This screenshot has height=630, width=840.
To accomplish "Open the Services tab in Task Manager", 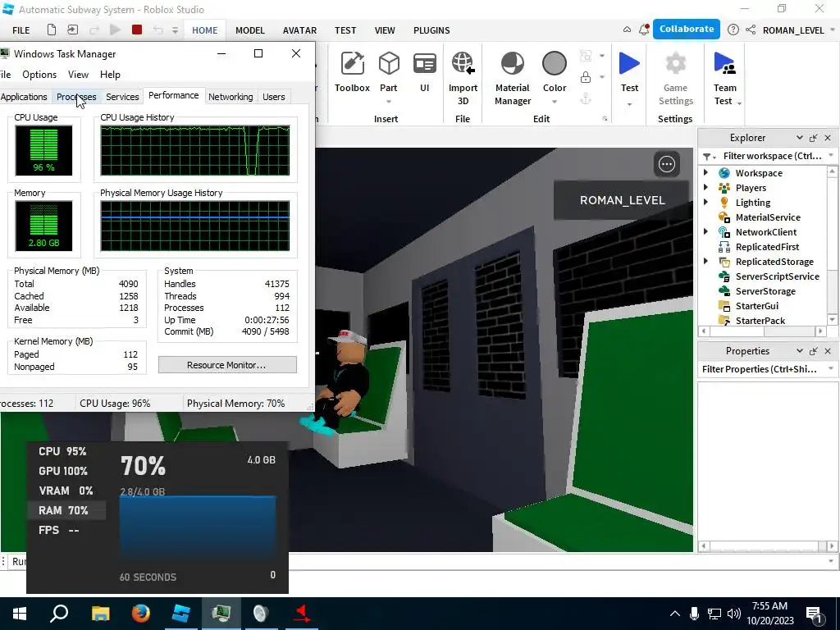I will pos(122,97).
